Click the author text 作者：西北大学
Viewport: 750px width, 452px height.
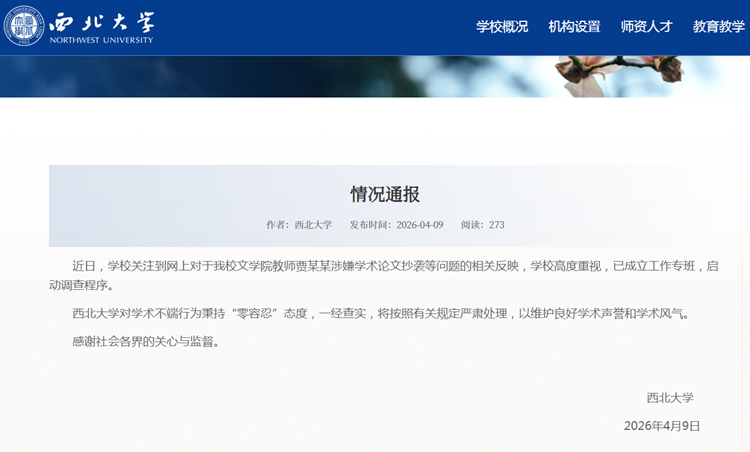299,225
